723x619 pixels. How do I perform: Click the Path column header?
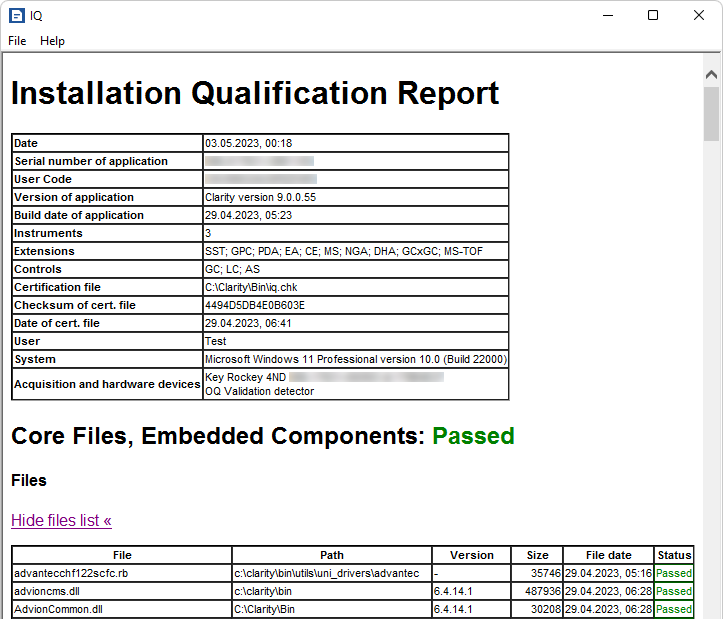point(332,555)
